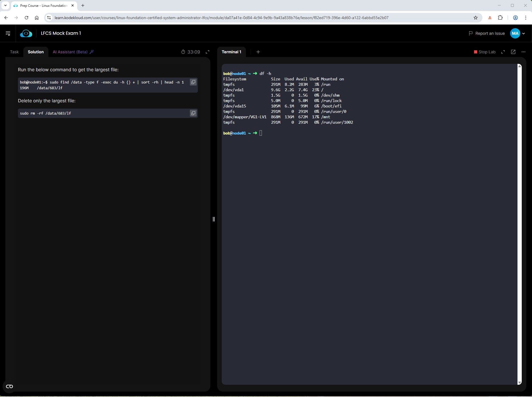This screenshot has width=532, height=397.
Task: Click the terminal scrollbar down arrow
Action: click(519, 383)
